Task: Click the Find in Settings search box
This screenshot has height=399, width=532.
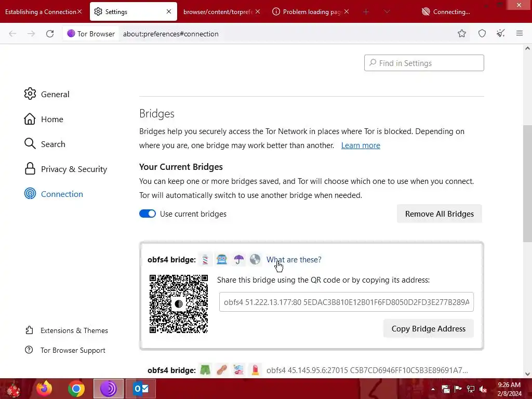Action: tap(424, 63)
